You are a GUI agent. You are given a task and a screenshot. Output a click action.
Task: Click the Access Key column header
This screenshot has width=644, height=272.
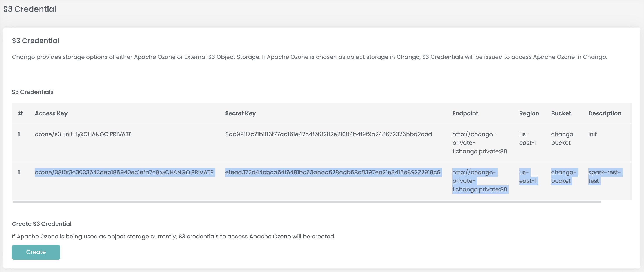point(51,113)
